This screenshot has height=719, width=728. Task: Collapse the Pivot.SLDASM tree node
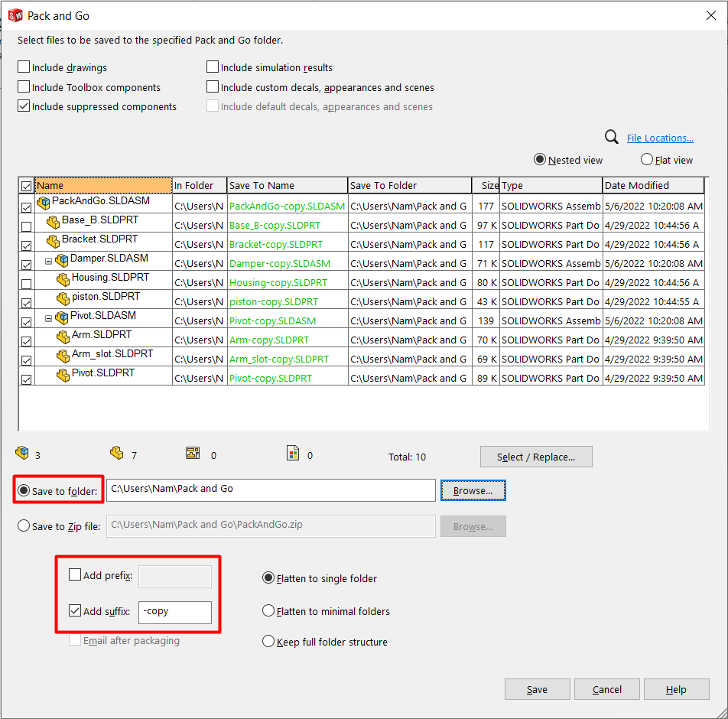48,319
